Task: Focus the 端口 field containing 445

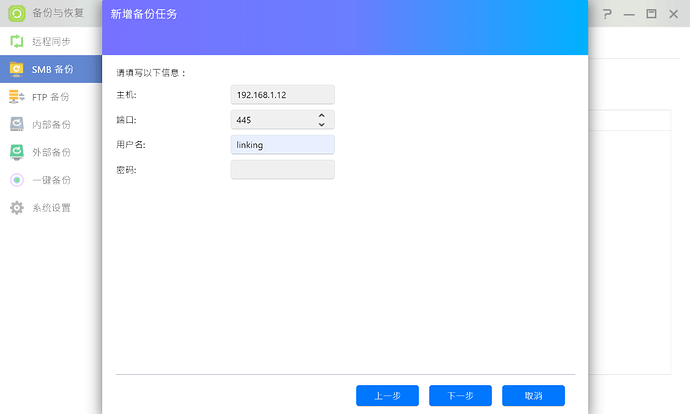Action: [x=272, y=120]
